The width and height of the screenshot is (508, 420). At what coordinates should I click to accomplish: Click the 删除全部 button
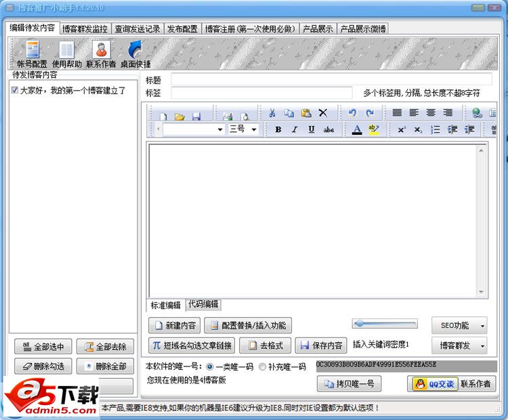pyautogui.click(x=105, y=366)
